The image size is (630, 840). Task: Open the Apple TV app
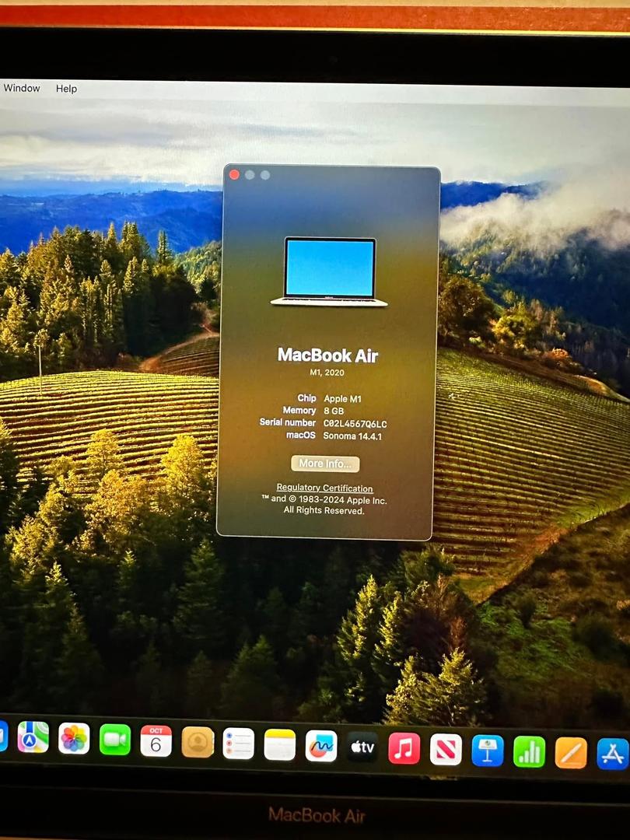[x=362, y=747]
